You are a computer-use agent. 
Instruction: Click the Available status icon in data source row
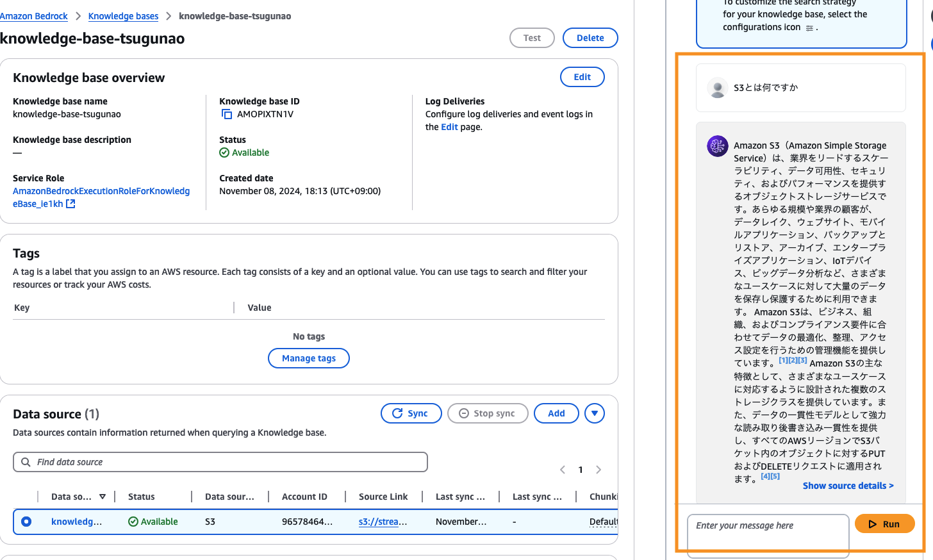[133, 522]
